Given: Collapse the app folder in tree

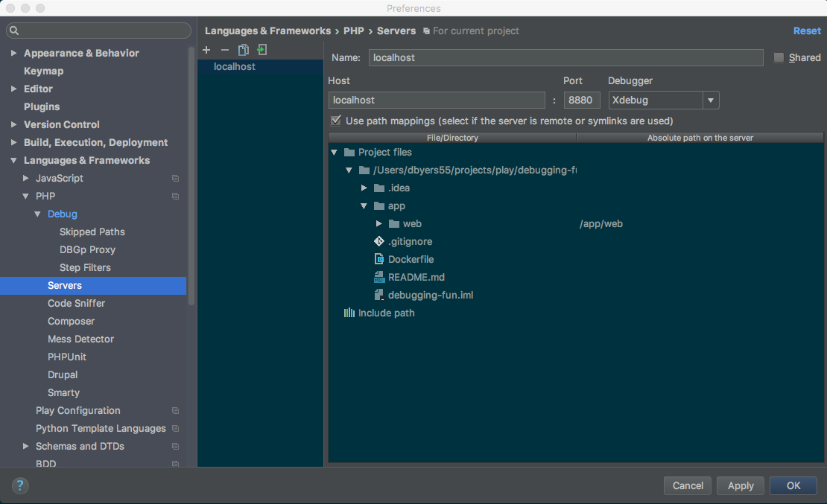Looking at the screenshot, I should (364, 205).
